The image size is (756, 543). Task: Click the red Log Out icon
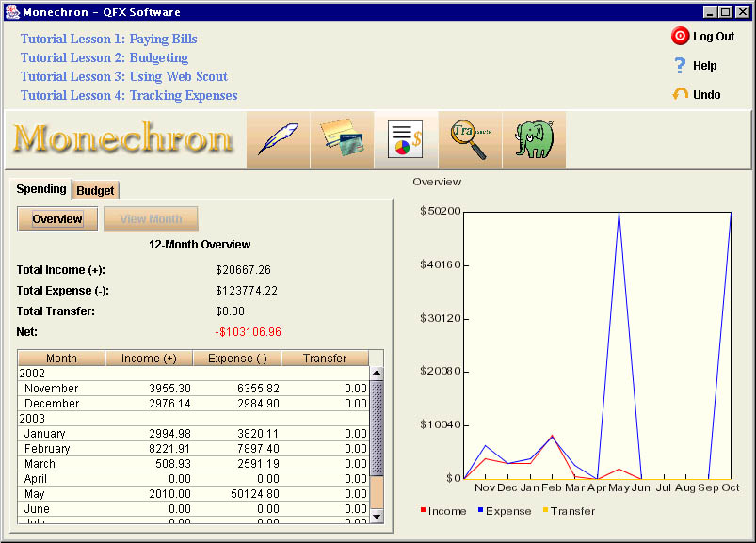pos(680,37)
